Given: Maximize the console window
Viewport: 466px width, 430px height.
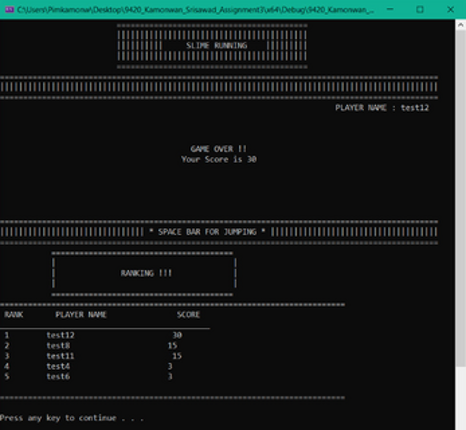Looking at the screenshot, I should click(420, 9).
